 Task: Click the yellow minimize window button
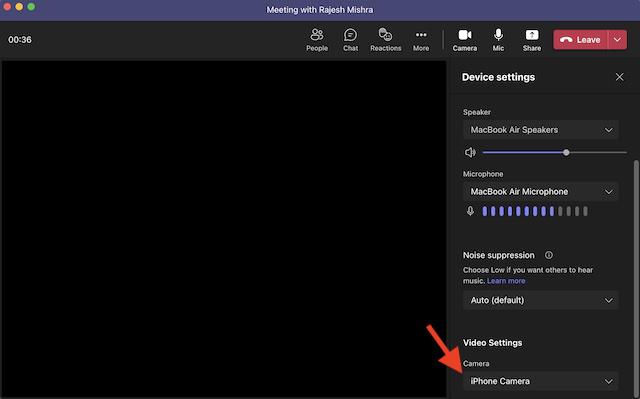click(x=19, y=7)
